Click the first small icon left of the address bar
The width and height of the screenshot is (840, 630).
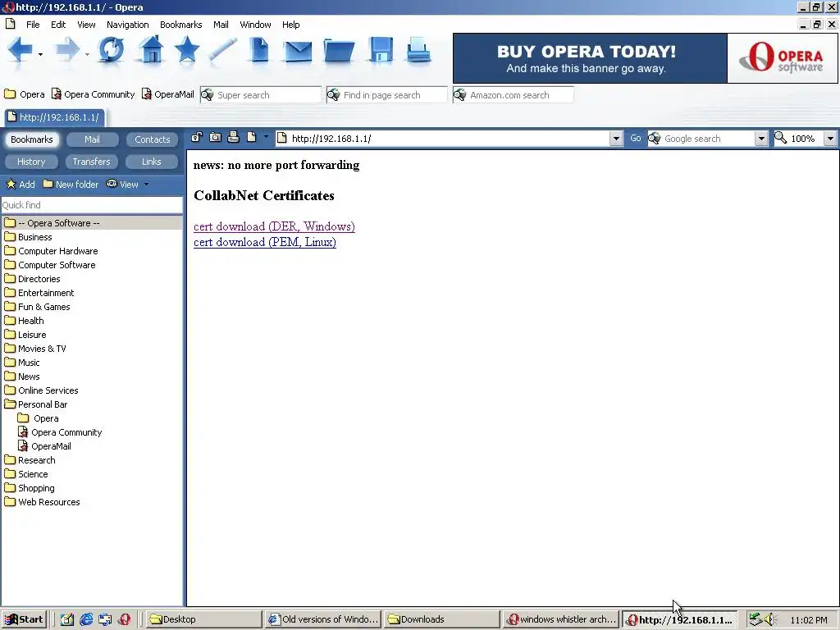[197, 137]
